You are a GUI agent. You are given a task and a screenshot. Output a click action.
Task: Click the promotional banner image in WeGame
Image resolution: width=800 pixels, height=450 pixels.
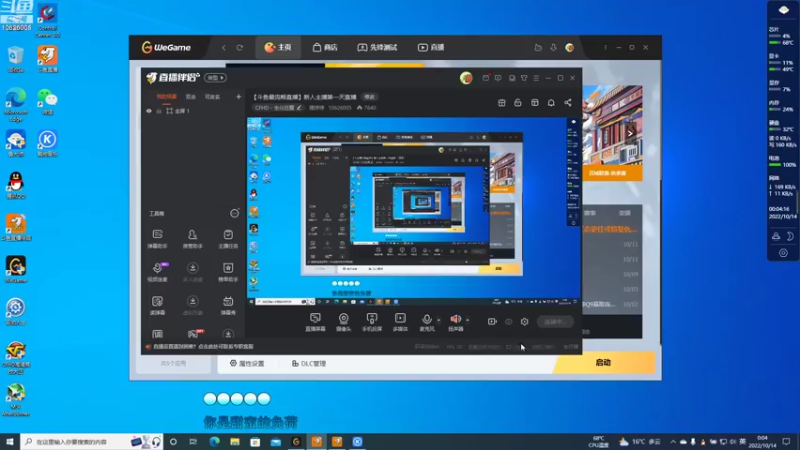612,133
